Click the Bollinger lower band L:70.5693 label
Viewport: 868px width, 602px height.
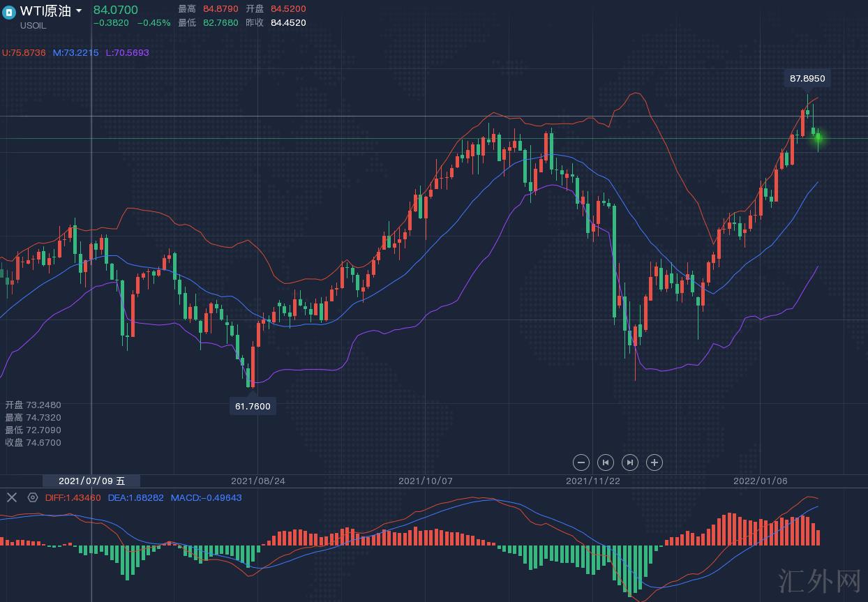coord(127,52)
